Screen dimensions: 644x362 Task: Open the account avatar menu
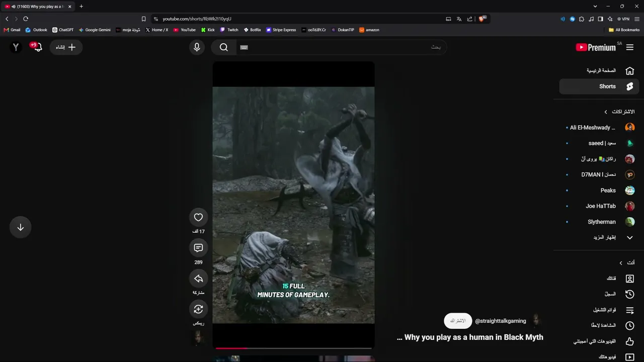(16, 47)
